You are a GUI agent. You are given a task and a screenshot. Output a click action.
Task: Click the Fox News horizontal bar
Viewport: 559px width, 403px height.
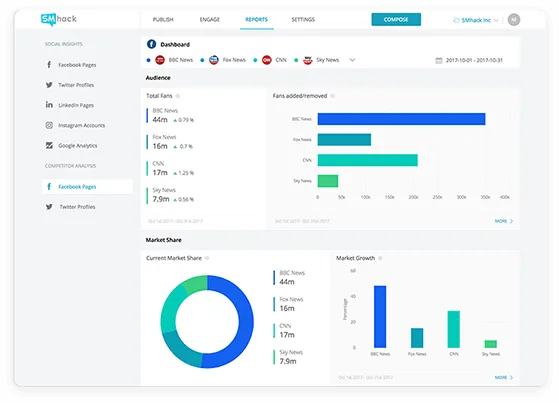(344, 139)
